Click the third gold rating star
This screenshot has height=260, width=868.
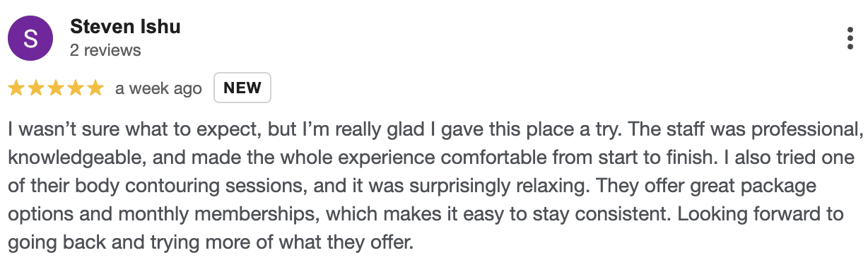(x=56, y=88)
